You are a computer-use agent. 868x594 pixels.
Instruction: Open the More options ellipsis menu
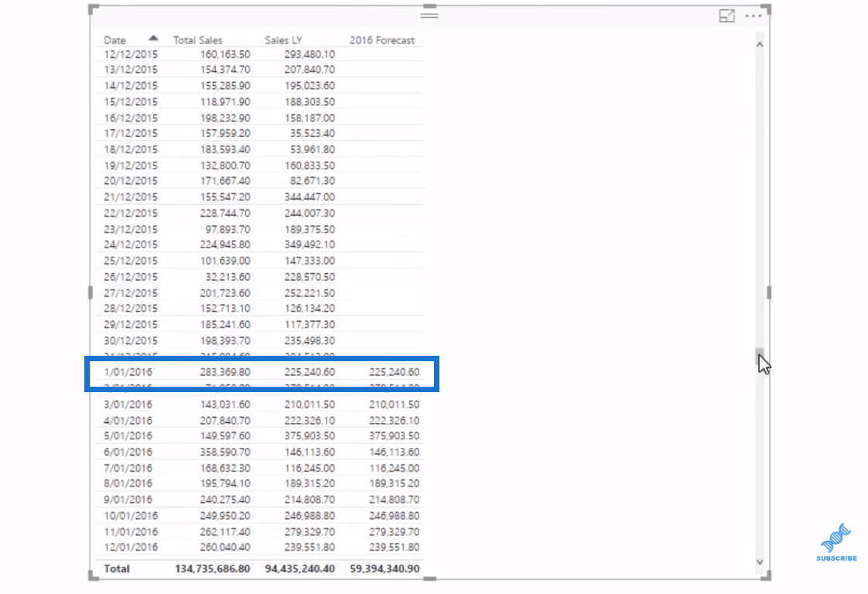point(753,16)
